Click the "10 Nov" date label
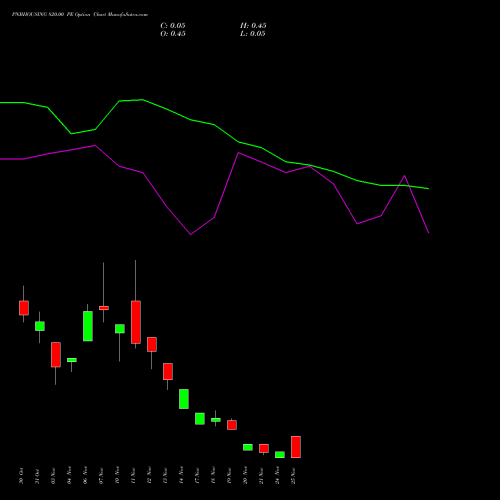This screenshot has width=500, height=500. [117, 476]
